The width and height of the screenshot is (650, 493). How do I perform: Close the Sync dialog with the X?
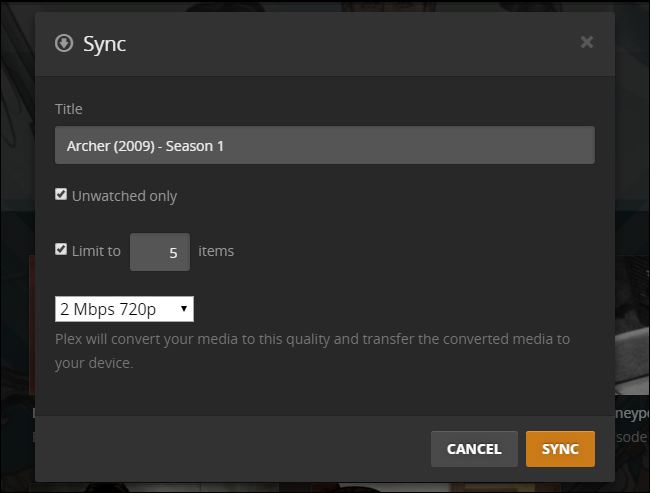(x=587, y=42)
